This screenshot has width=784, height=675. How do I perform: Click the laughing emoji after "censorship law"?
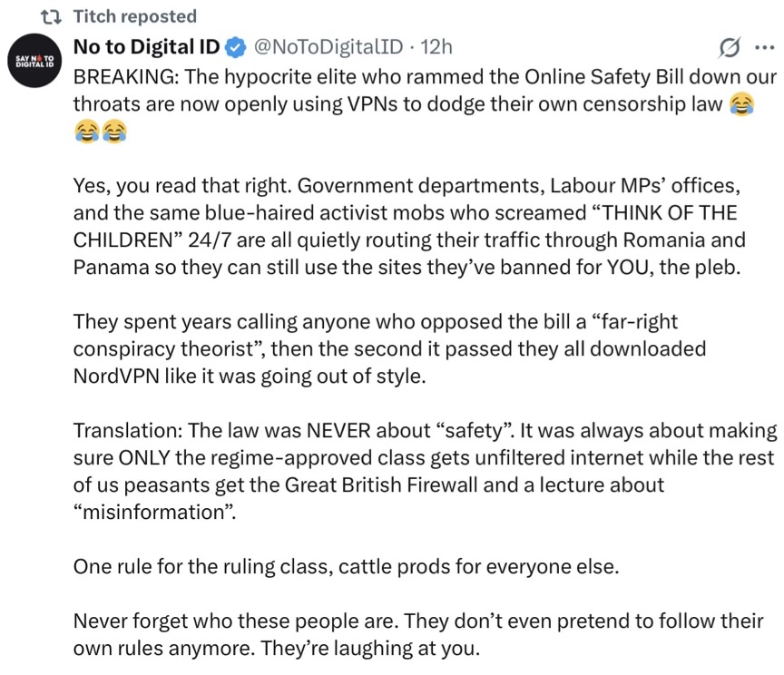point(741,104)
